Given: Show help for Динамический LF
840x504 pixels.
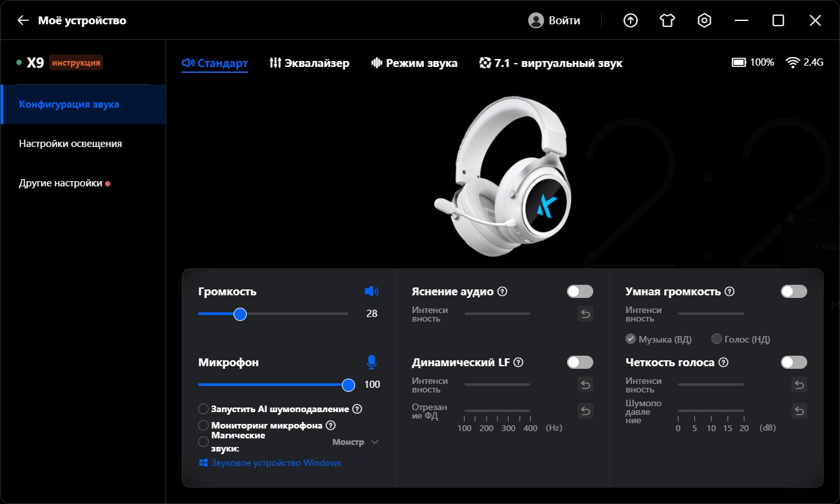Looking at the screenshot, I should (518, 362).
